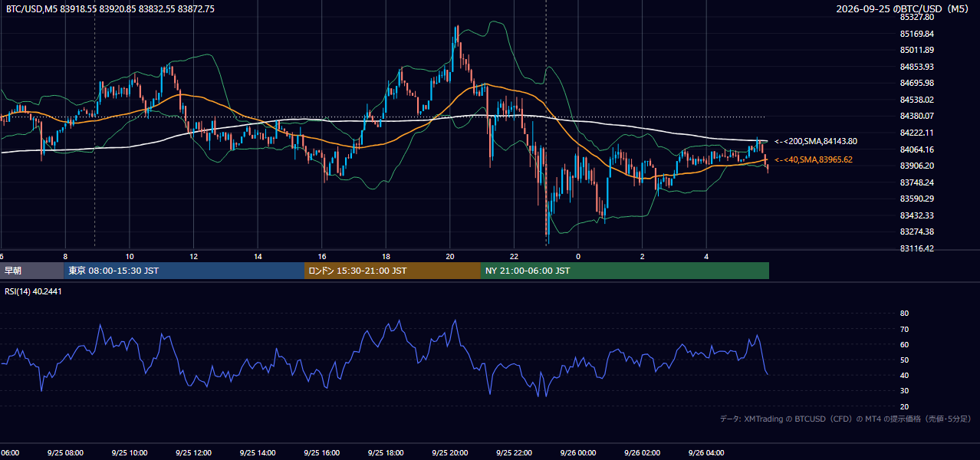Select the 東京 08:00-15:30 JST session bar
980x460 pixels.
coord(184,271)
